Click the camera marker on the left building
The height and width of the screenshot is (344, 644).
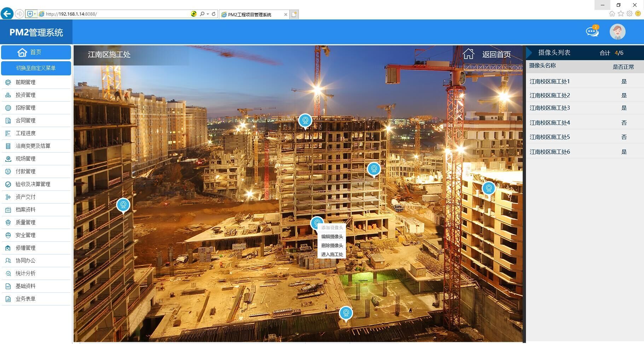[123, 205]
